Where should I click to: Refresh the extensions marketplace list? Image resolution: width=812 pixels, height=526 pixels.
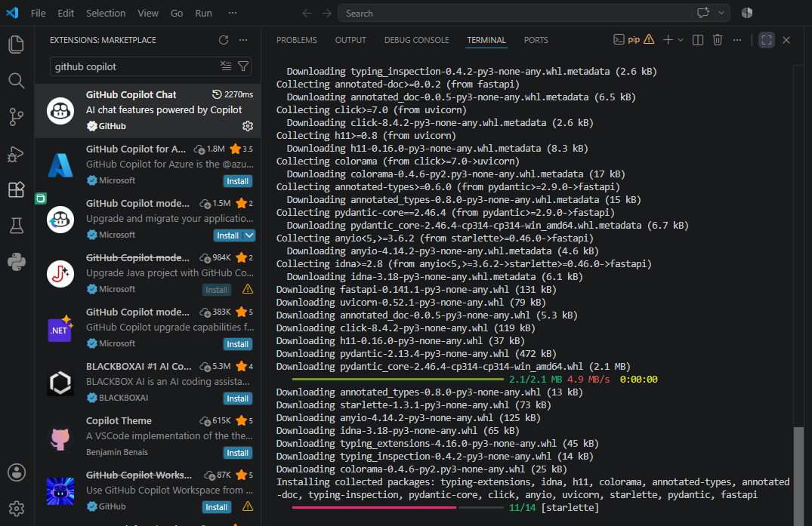[x=223, y=40]
